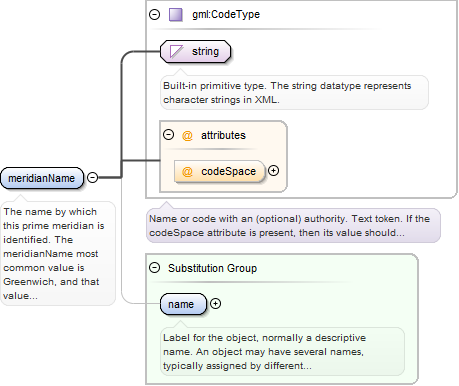Screen dimensions: 459x386
Task: Click the orange @ icon beside attributes
Action: tap(187, 136)
